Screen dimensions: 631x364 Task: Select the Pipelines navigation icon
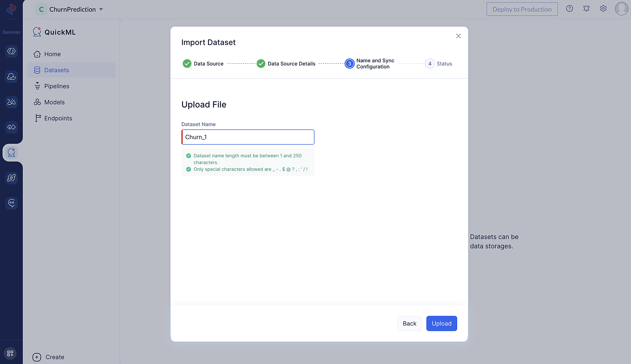click(x=37, y=86)
